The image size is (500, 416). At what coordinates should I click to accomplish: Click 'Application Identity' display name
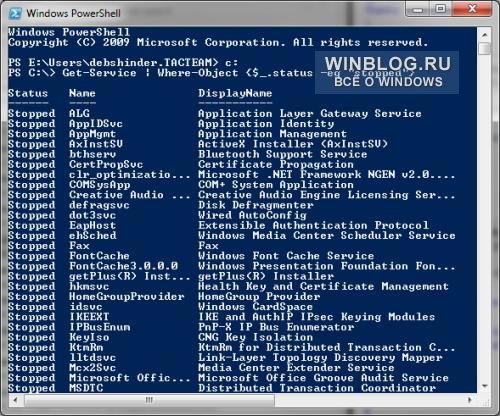(x=266, y=124)
